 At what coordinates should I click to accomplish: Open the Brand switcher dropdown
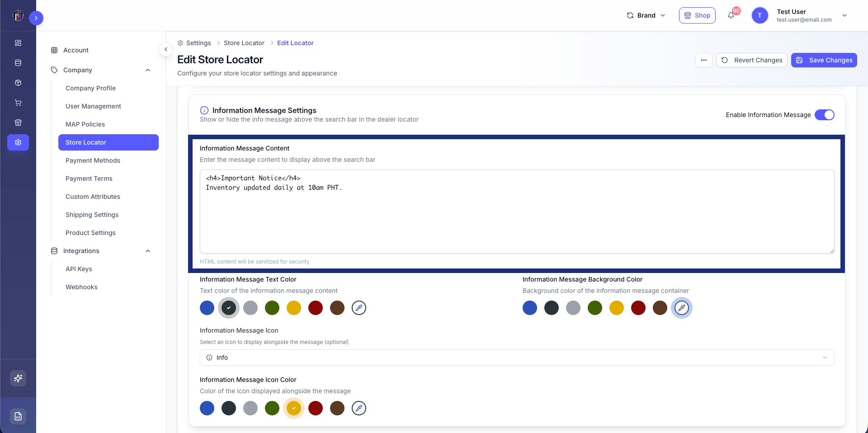646,15
